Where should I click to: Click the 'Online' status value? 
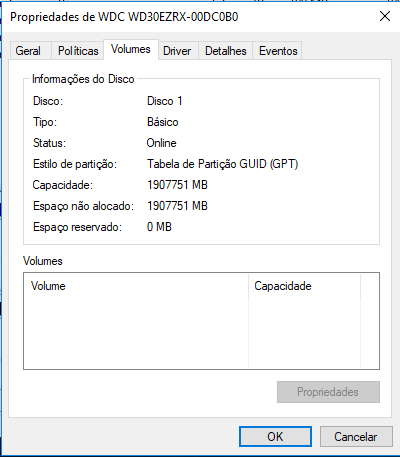pos(161,143)
